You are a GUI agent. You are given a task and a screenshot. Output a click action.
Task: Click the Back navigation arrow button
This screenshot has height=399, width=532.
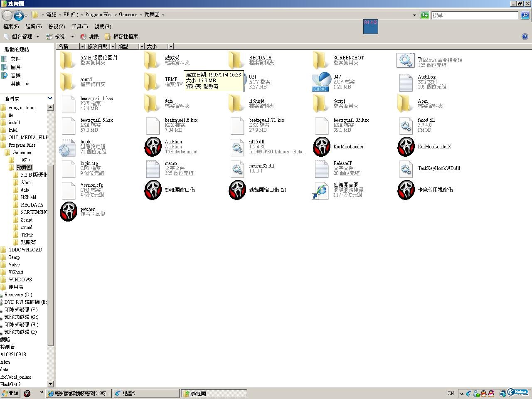click(7, 16)
